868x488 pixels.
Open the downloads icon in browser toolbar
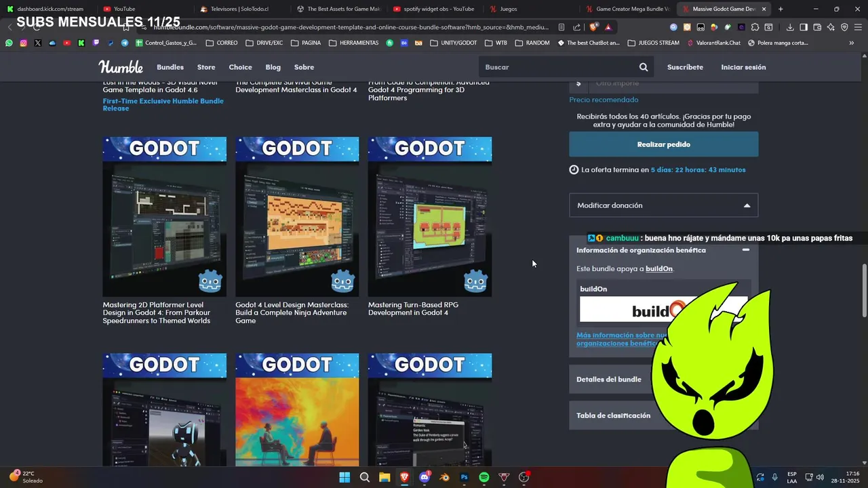pos(790,27)
